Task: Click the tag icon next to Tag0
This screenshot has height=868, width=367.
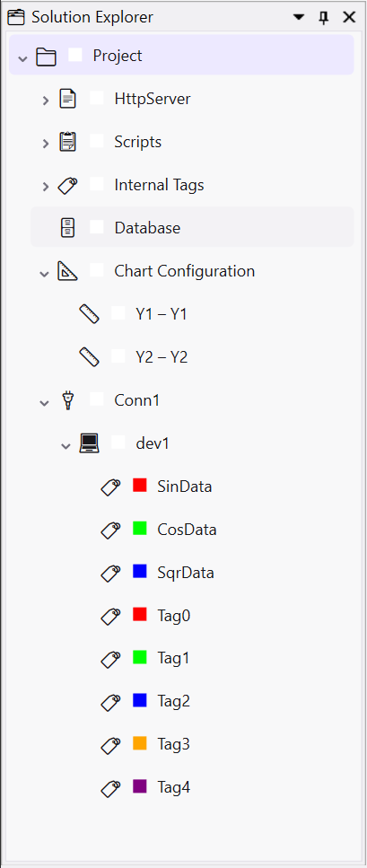Action: pyautogui.click(x=110, y=617)
